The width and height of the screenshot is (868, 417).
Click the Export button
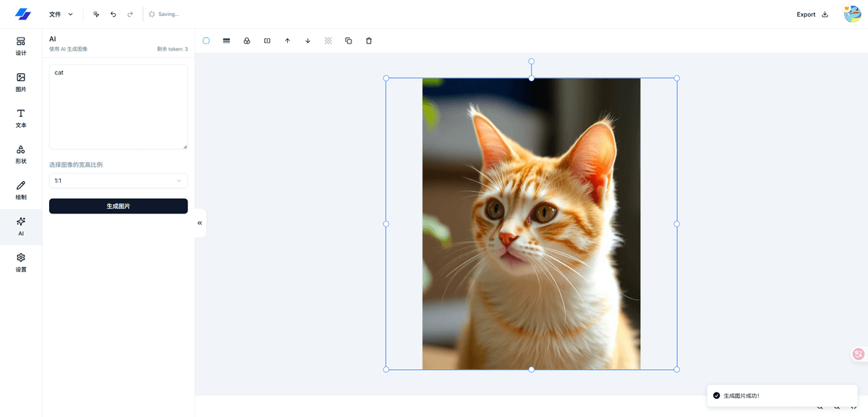tap(812, 14)
